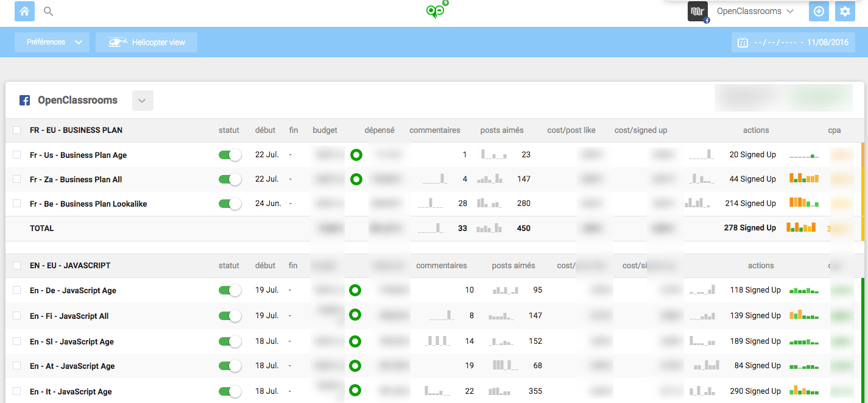This screenshot has height=403, width=868.
Task: Open posts aimés sparkline for Fr - Be row
Action: [490, 202]
